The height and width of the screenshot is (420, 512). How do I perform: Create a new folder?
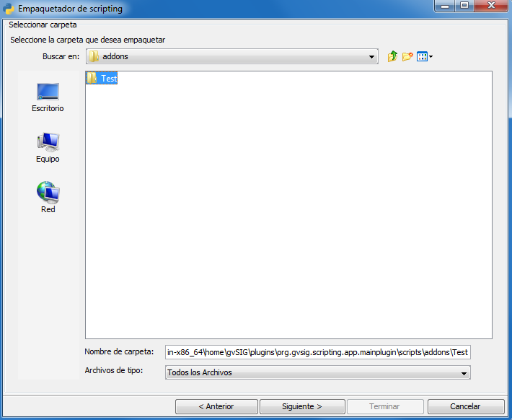407,56
